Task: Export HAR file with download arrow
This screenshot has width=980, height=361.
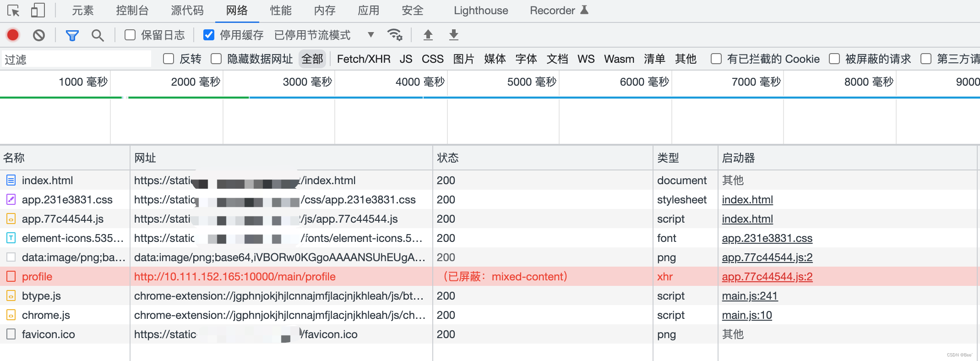Action: pos(454,35)
